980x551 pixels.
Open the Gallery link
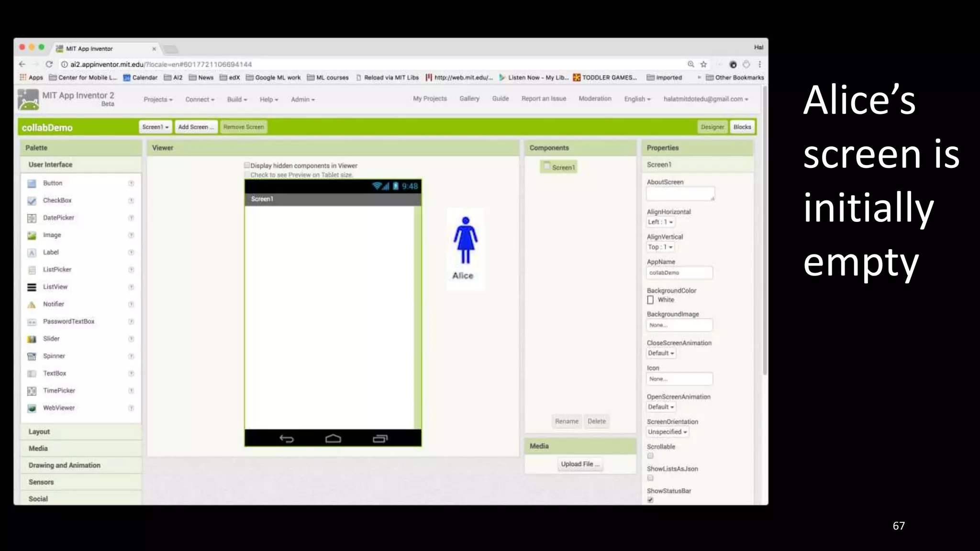tap(469, 99)
